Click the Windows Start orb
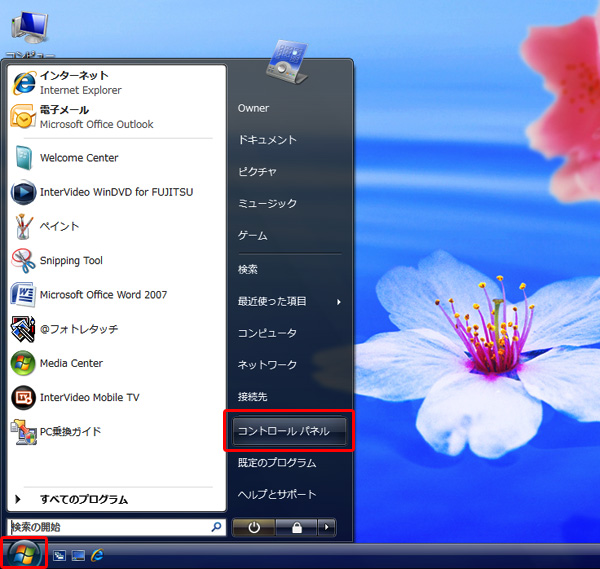600x569 pixels. [x=24, y=554]
